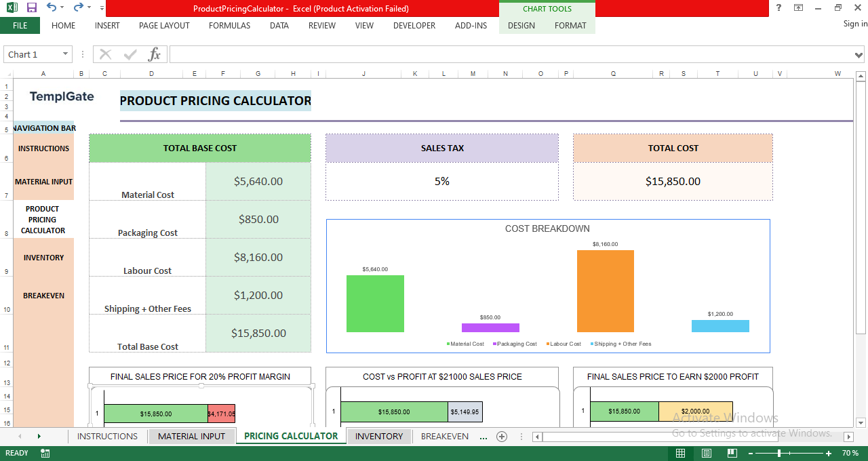This screenshot has height=461, width=868.
Task: Click the Enter checkmark icon in formula bar
Action: pyautogui.click(x=130, y=54)
